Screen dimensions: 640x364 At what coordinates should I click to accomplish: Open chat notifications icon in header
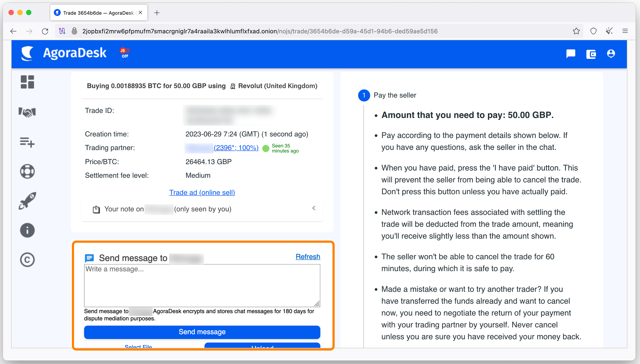571,54
